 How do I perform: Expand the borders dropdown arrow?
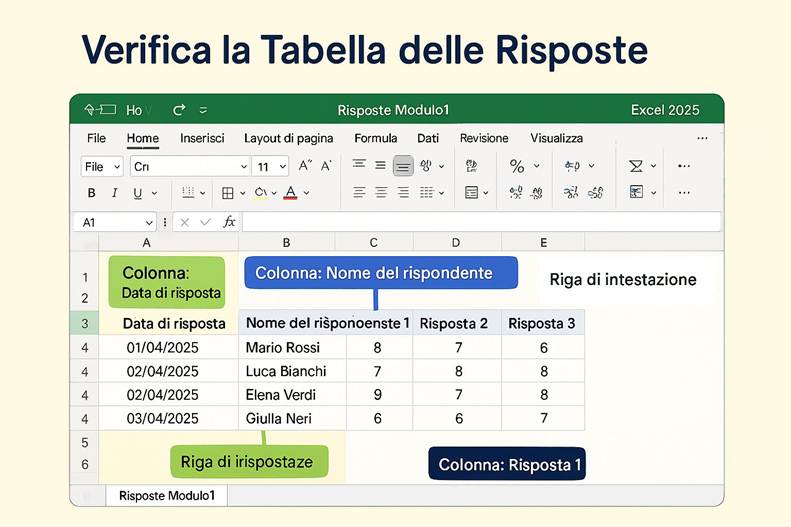pos(243,193)
